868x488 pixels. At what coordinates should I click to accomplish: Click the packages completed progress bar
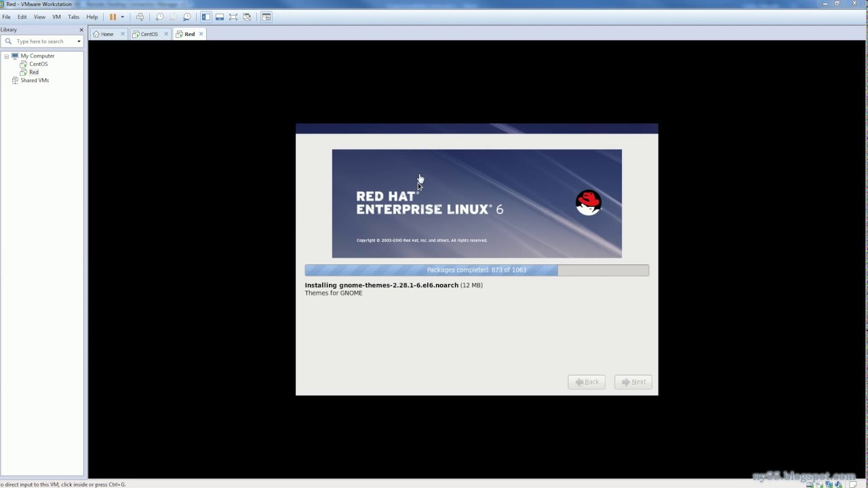(477, 270)
